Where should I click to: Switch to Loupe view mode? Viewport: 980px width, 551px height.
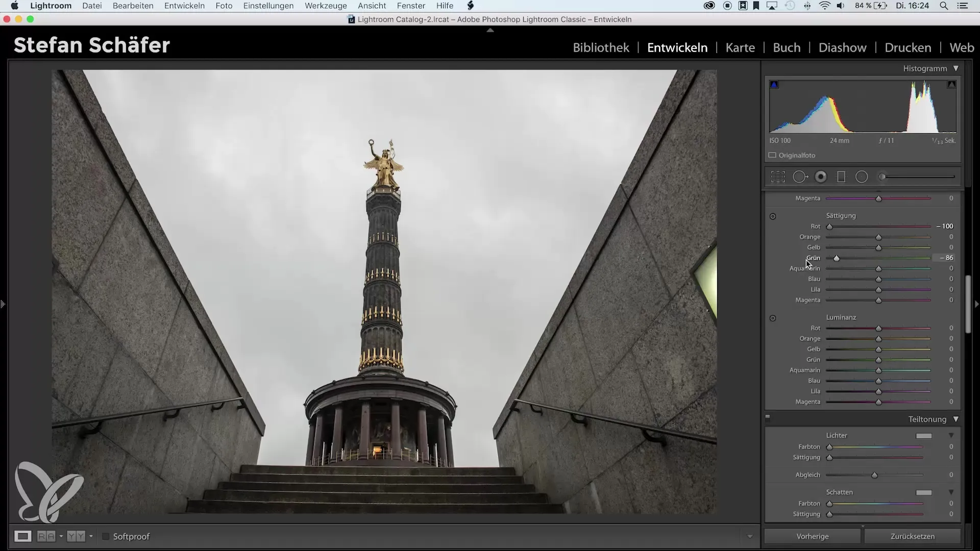coord(22,536)
